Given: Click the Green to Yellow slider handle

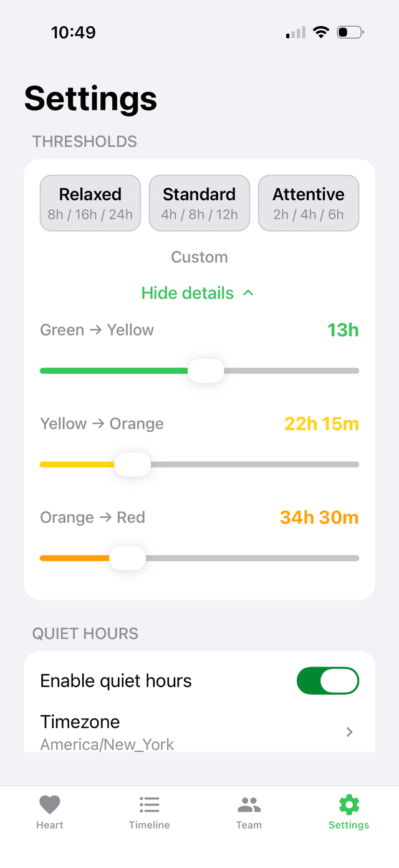Looking at the screenshot, I should click(206, 371).
